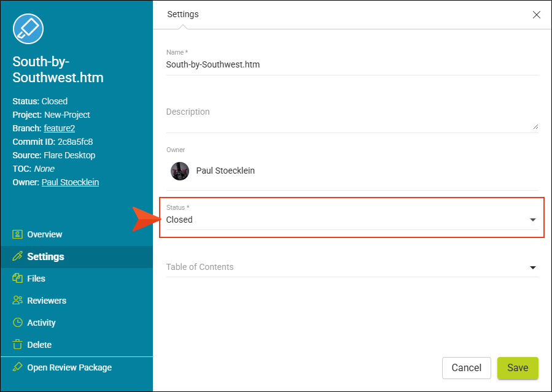Image resolution: width=552 pixels, height=392 pixels.
Task: Click Paul Stoecklein's owner avatar thumbnail
Action: (x=180, y=171)
